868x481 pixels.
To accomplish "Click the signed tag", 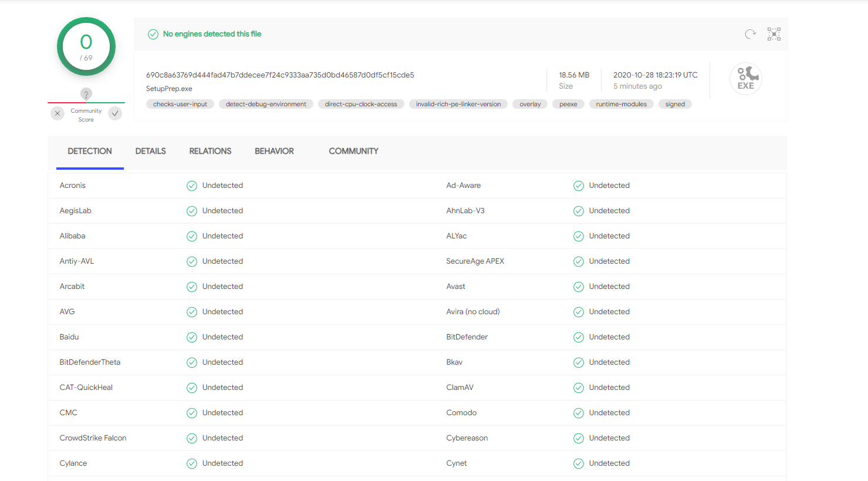I will (x=675, y=104).
